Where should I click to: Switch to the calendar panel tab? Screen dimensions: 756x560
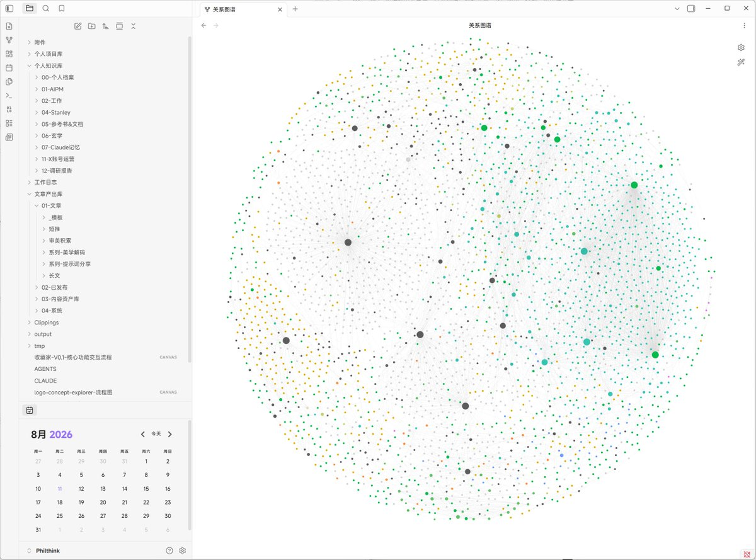tap(29, 410)
